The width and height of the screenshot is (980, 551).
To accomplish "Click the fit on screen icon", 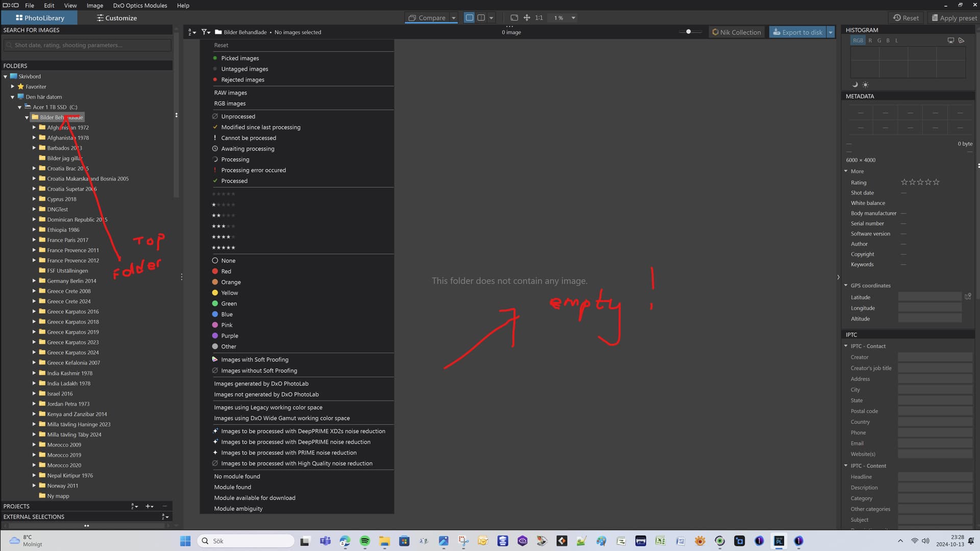I will click(514, 18).
